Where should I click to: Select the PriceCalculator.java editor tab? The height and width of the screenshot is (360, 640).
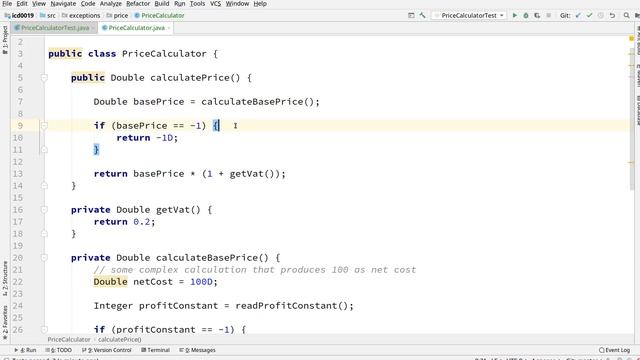click(136, 28)
